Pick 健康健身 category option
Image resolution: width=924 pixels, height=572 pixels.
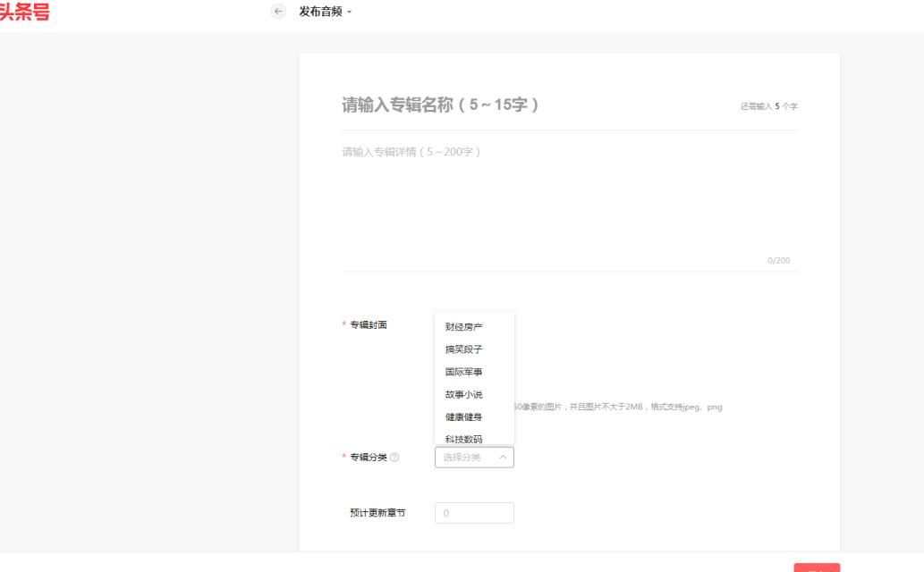(474, 417)
